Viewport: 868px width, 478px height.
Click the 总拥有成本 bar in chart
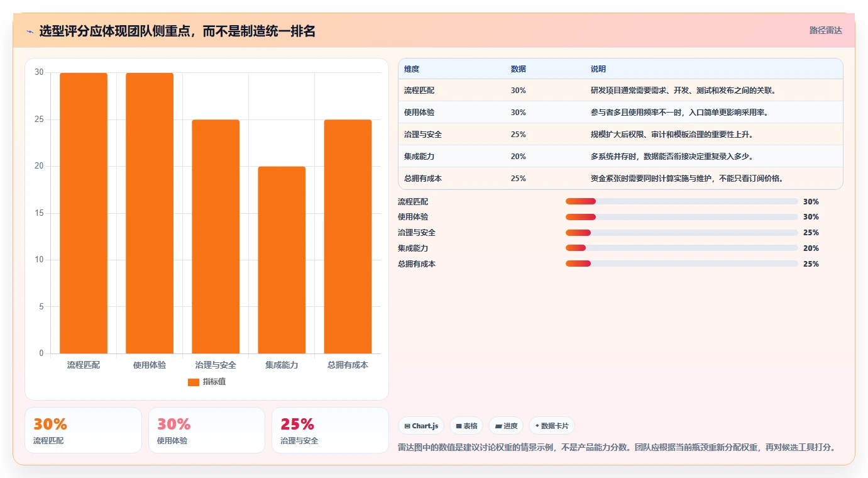[x=348, y=236]
